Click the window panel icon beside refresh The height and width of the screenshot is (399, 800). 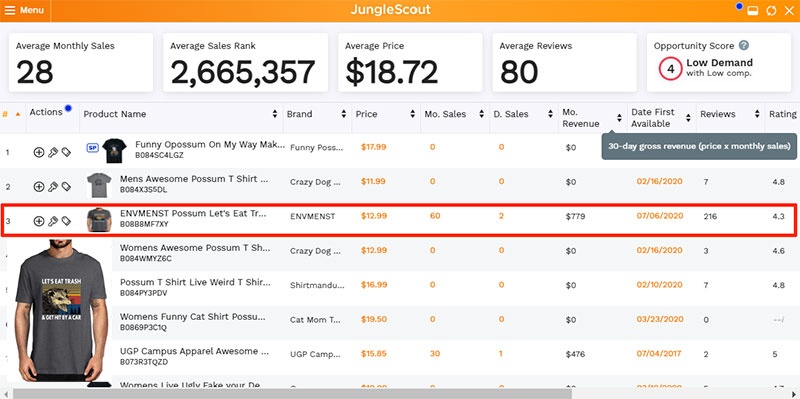coord(753,11)
